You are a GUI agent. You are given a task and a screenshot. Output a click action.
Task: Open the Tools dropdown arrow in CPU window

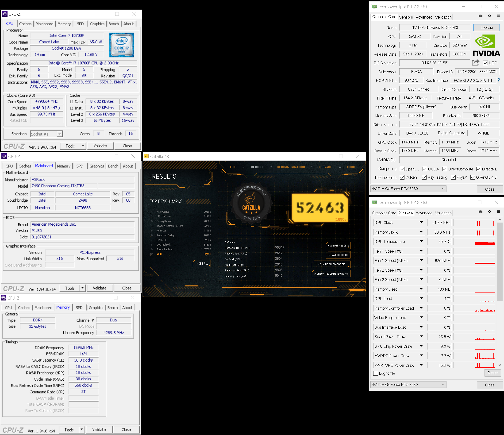83,146
